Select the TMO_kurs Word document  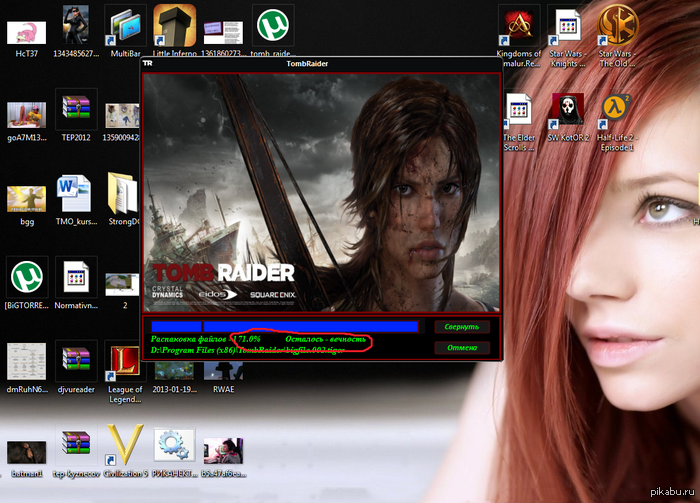click(76, 192)
